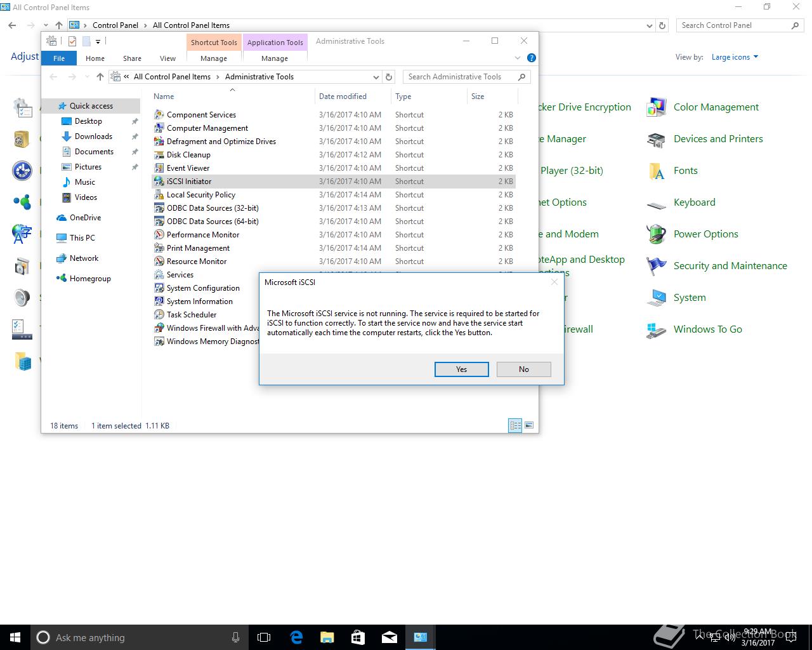Select iSCSI Initiator shortcut icon
The height and width of the screenshot is (650, 812).
tap(159, 182)
